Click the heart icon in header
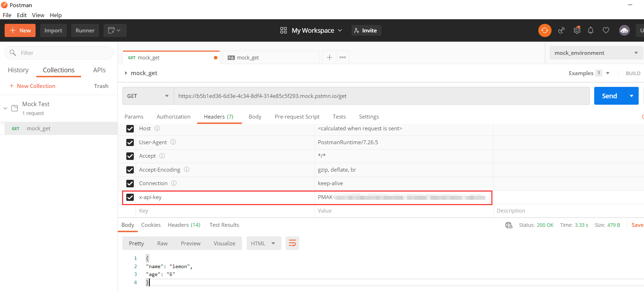Image resolution: width=644 pixels, height=292 pixels. point(606,31)
